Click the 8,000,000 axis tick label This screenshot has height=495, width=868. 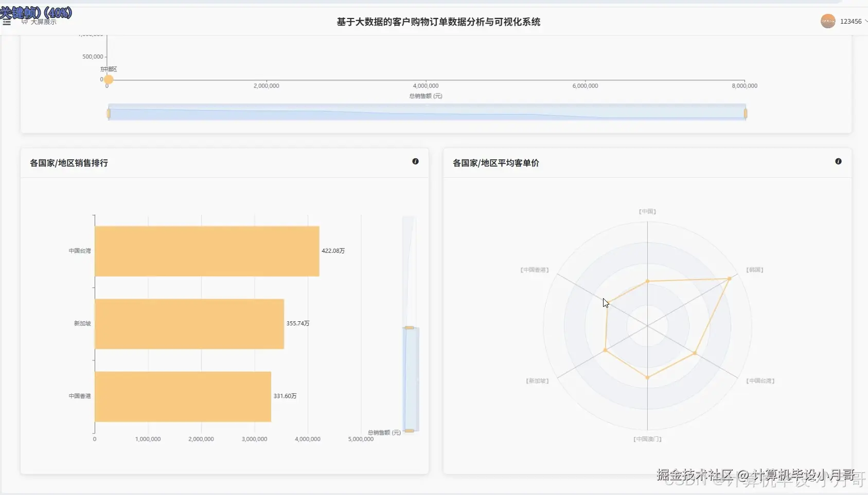(x=745, y=86)
